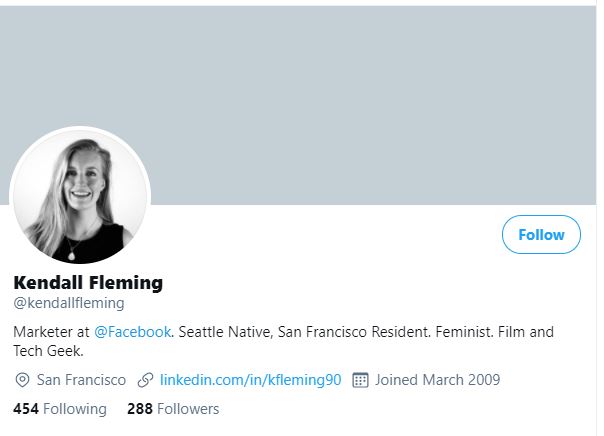Open the linkedin.com/in/kfleming90 link
The height and width of the screenshot is (436, 604).
pyautogui.click(x=251, y=380)
